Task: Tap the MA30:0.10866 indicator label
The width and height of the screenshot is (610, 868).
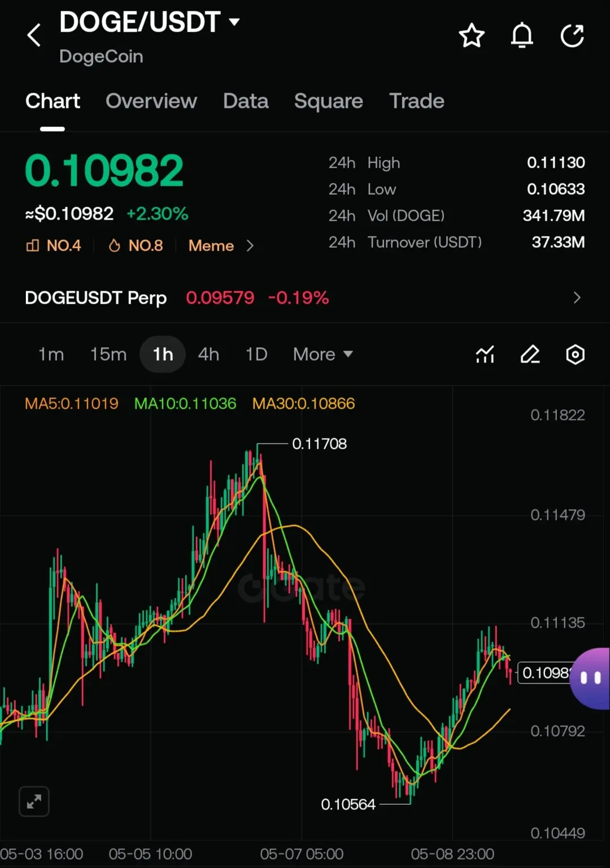Action: pyautogui.click(x=303, y=404)
